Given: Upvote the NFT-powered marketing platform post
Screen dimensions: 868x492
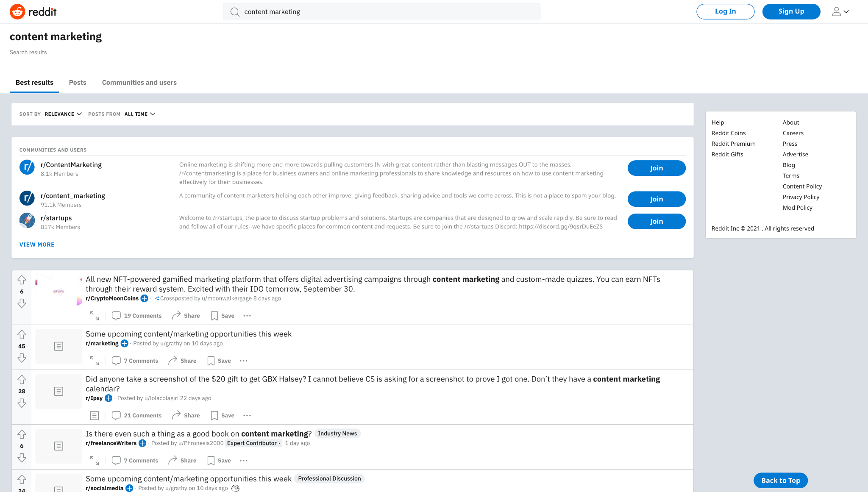Looking at the screenshot, I should 22,280.
